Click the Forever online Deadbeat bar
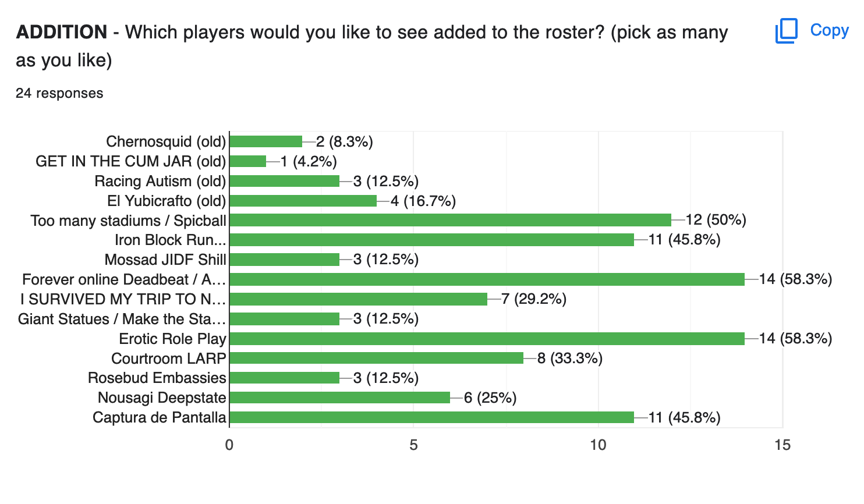The image size is (864, 504). (x=487, y=279)
